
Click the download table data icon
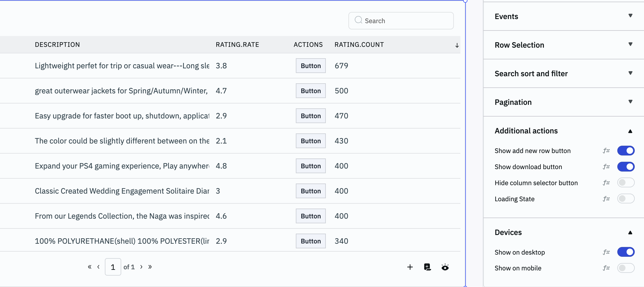pos(427,267)
